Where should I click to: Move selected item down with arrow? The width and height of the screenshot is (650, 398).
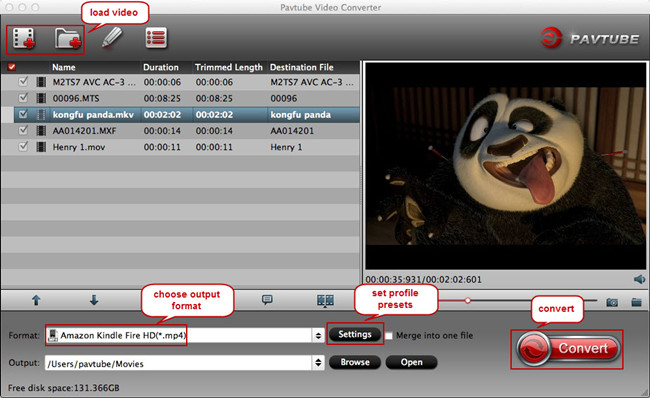94,300
